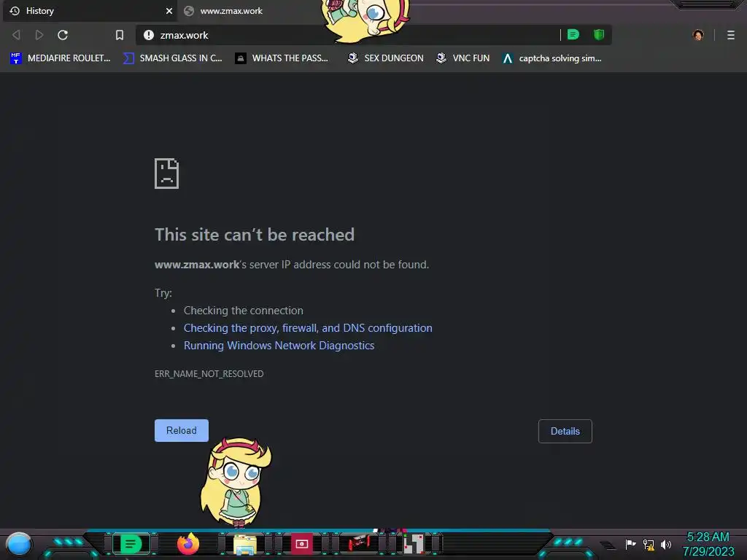The height and width of the screenshot is (560, 747).
Task: Open the VNC FUN bookmark
Action: tap(462, 58)
